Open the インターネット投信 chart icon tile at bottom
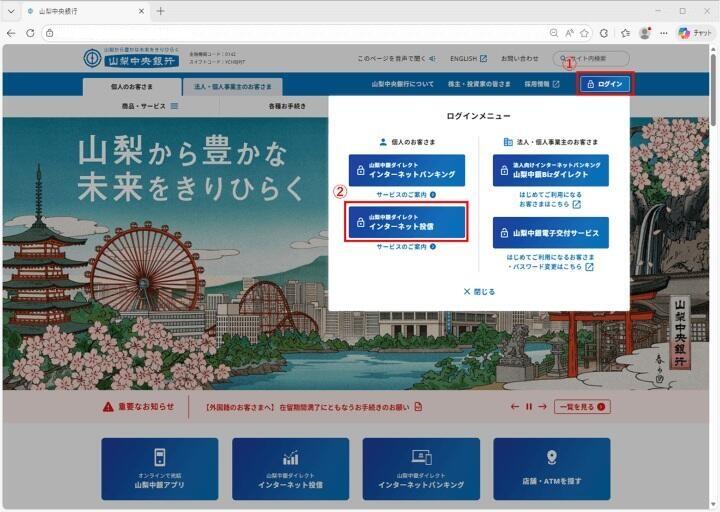 [290, 468]
